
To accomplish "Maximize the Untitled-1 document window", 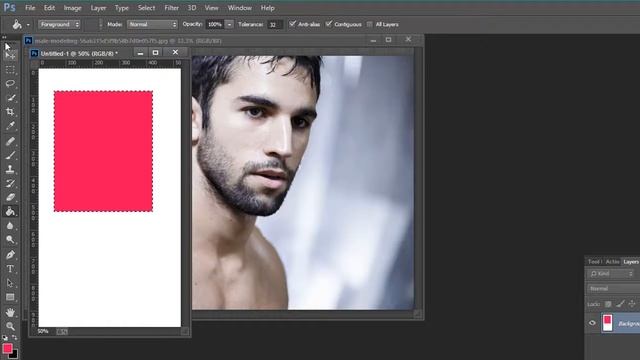I will tap(156, 53).
